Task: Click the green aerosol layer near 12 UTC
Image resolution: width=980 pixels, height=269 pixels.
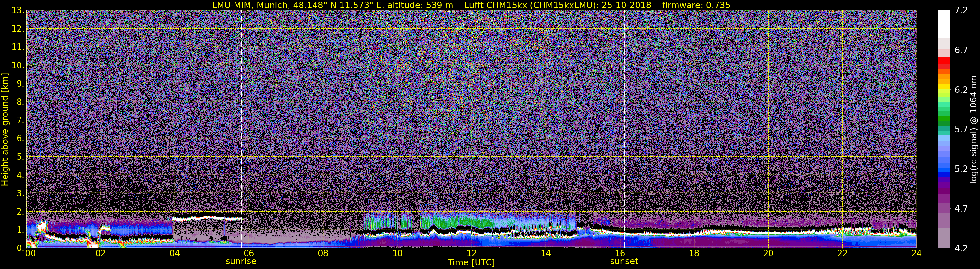Action: click(457, 221)
